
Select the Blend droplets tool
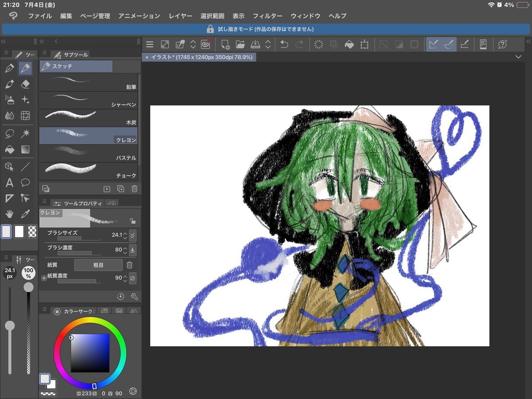pos(9,116)
